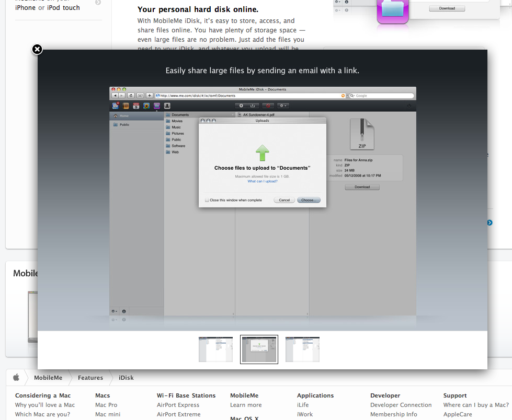Go forward with the browser forward arrow
The width and height of the screenshot is (512, 420).
tap(122, 96)
